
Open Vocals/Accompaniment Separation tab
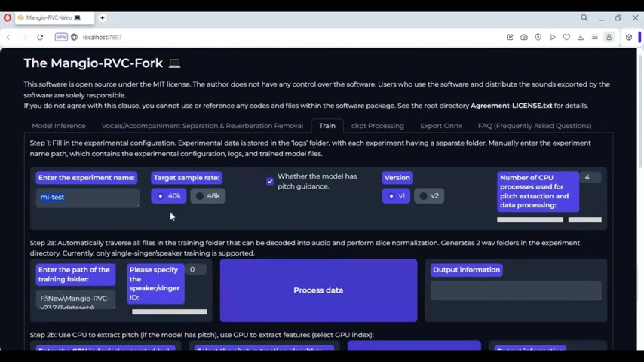tap(202, 126)
